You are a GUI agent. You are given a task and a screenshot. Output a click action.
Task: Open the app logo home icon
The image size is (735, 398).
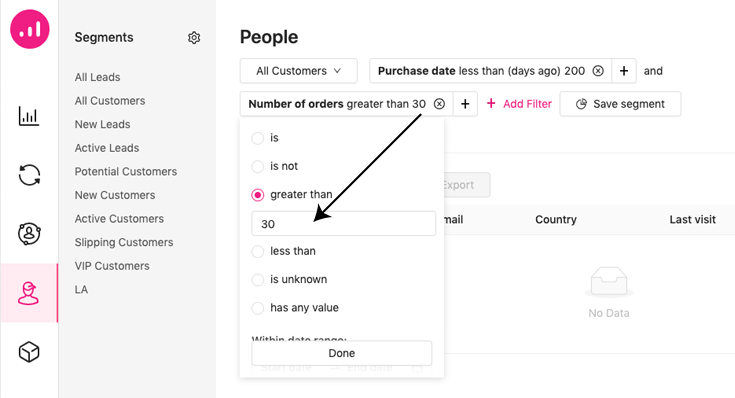[30, 29]
